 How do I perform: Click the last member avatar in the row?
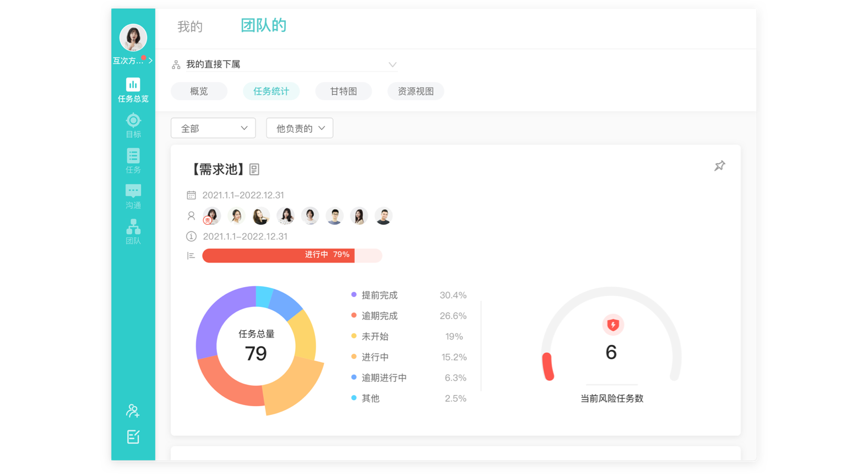click(383, 216)
